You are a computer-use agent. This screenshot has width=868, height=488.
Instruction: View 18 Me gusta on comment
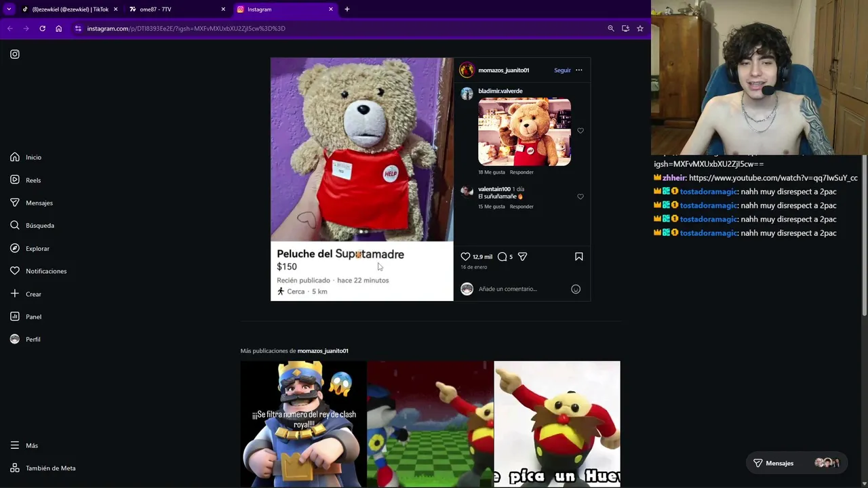coord(492,172)
